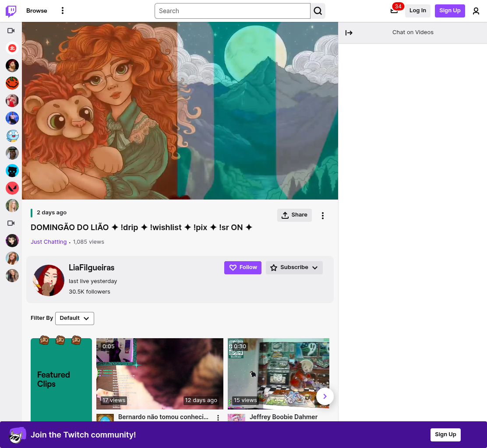Open the Browse page
Image resolution: width=487 pixels, height=448 pixels.
pos(37,11)
